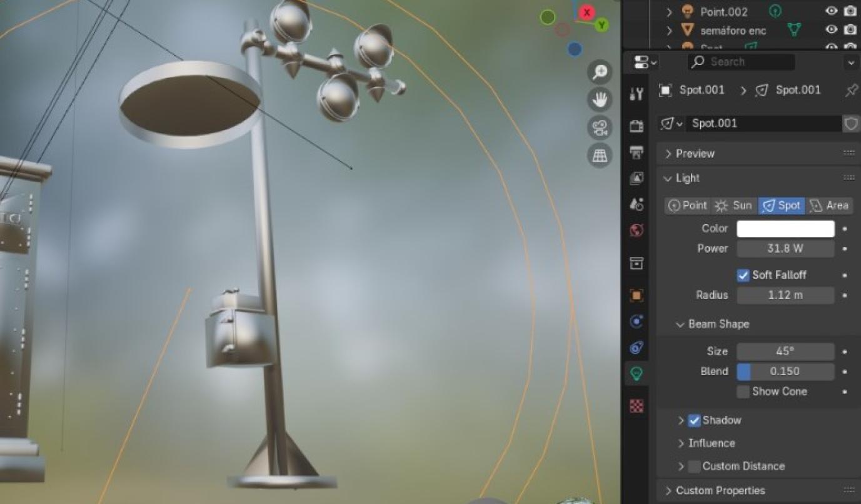Expand the Shadow subpanel arrow
This screenshot has width=861, height=504.
pos(681,421)
